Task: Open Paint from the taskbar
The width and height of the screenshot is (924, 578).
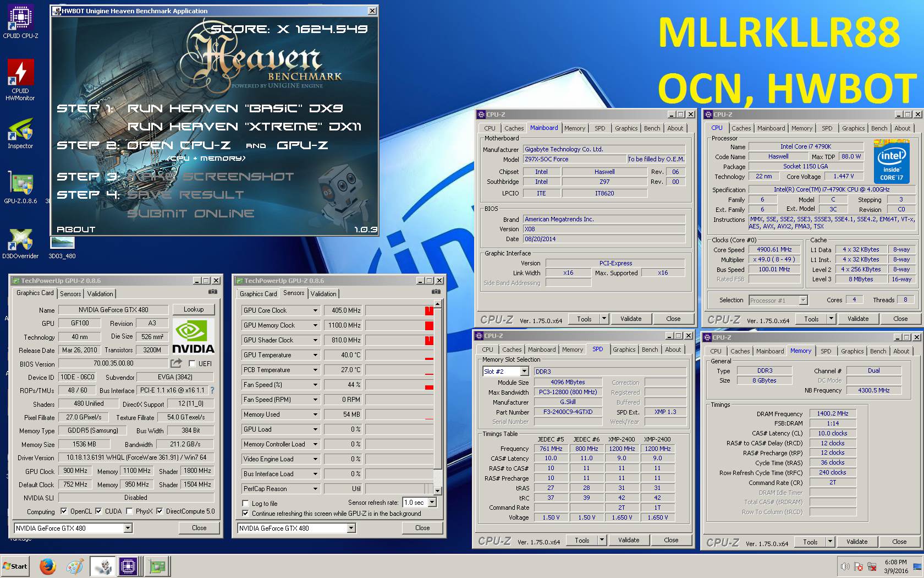Action: click(75, 566)
